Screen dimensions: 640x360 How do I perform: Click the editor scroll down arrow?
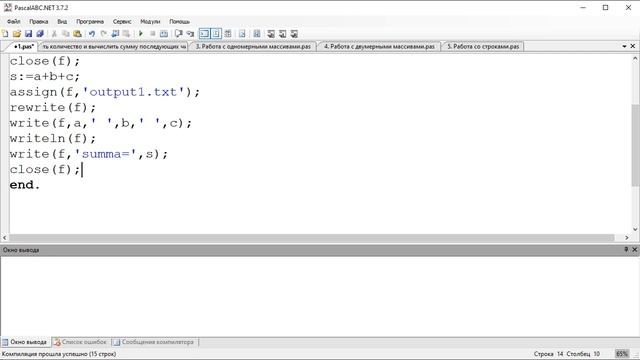tap(635, 229)
